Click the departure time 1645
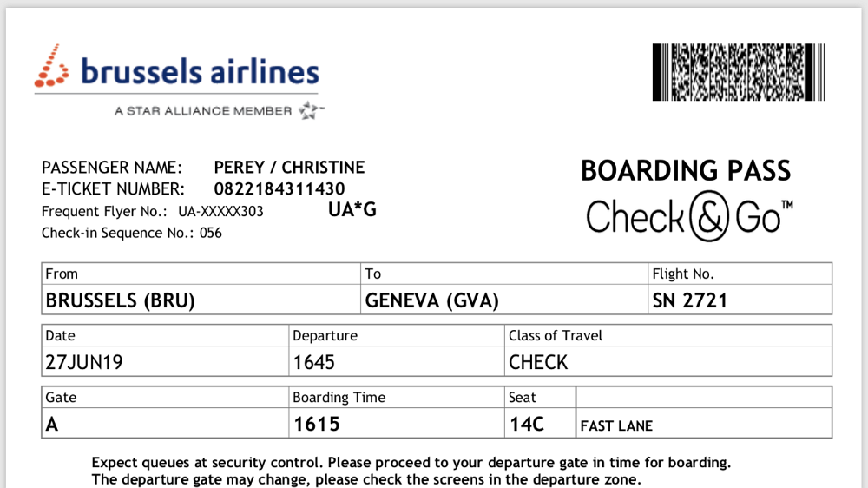 click(314, 362)
